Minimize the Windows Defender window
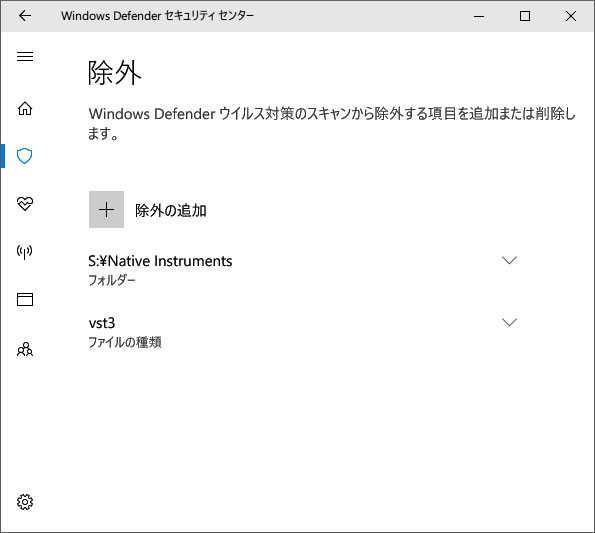 point(479,16)
